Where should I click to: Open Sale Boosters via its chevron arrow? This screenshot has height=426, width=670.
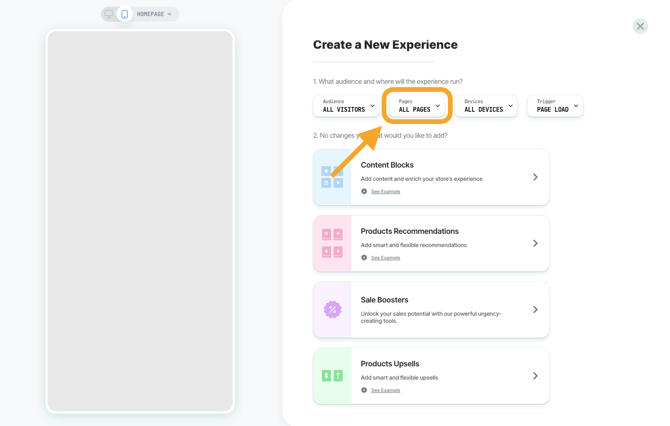click(535, 310)
